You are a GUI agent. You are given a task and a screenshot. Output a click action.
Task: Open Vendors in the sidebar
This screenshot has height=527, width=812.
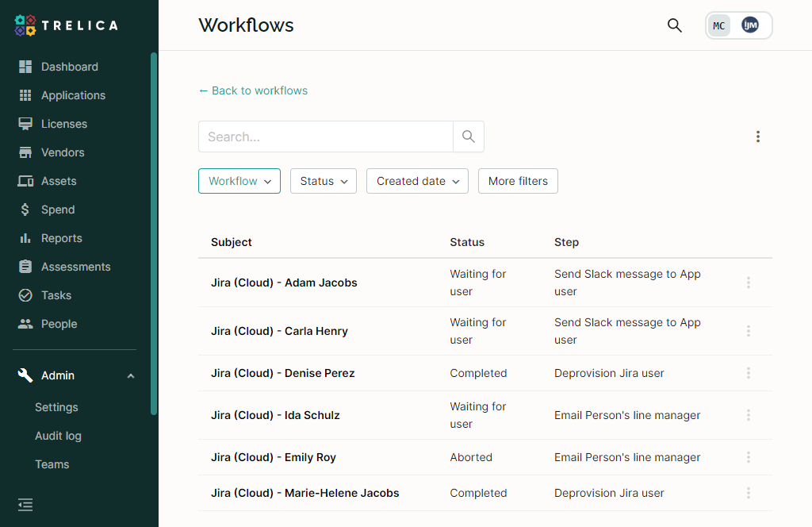click(x=63, y=152)
